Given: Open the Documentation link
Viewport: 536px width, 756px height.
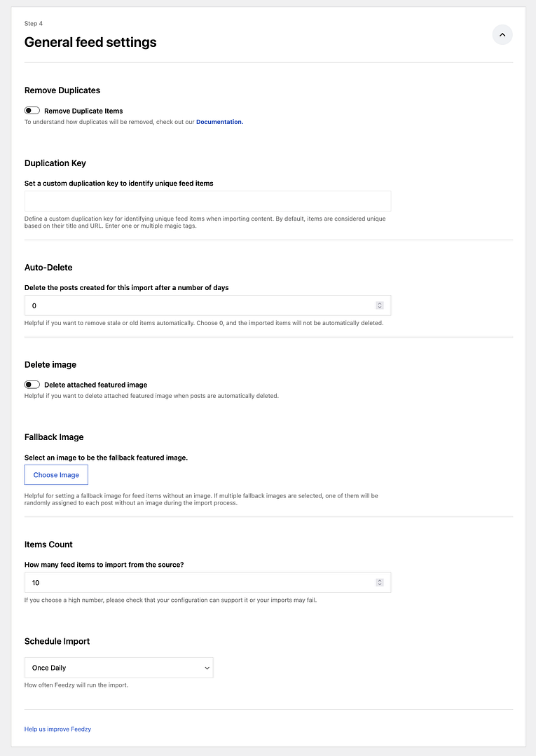Looking at the screenshot, I should pyautogui.click(x=219, y=122).
